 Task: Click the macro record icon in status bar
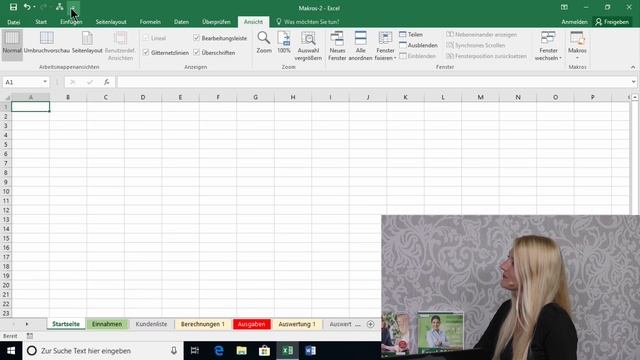pyautogui.click(x=30, y=336)
